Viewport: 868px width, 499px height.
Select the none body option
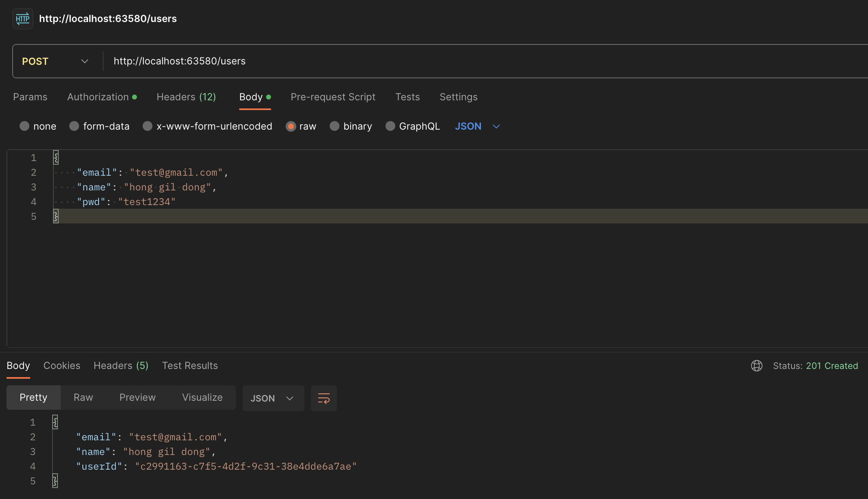pos(24,126)
